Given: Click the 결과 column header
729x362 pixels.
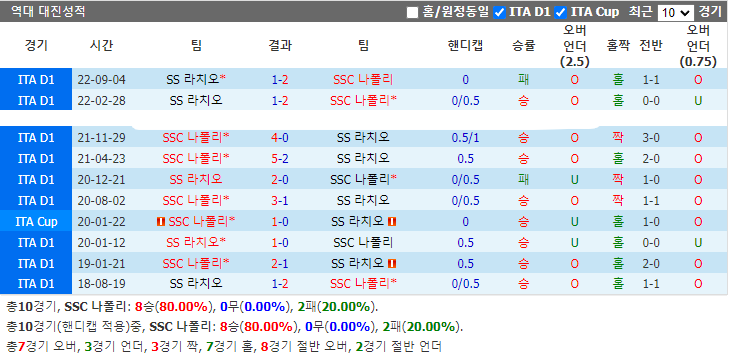Looking at the screenshot, I should click(x=279, y=46).
